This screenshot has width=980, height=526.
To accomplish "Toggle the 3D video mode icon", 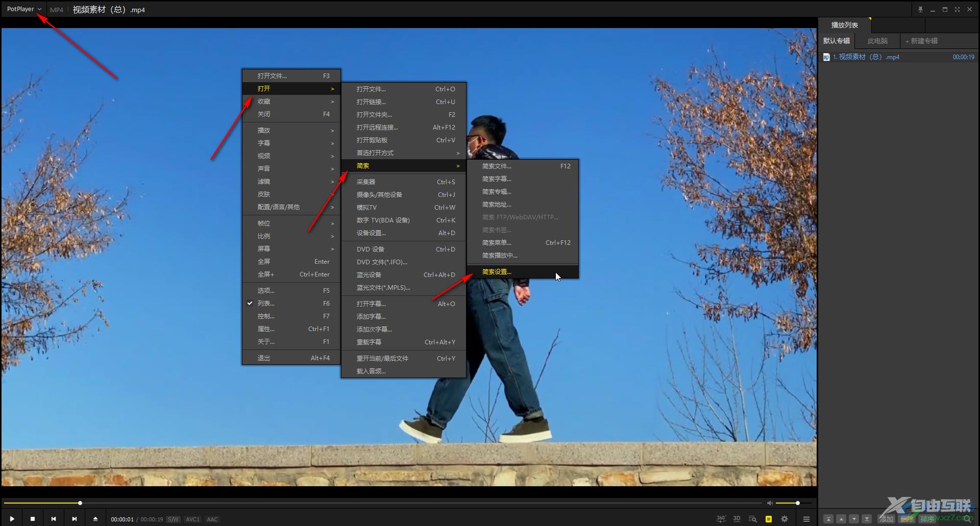I will coord(737,519).
